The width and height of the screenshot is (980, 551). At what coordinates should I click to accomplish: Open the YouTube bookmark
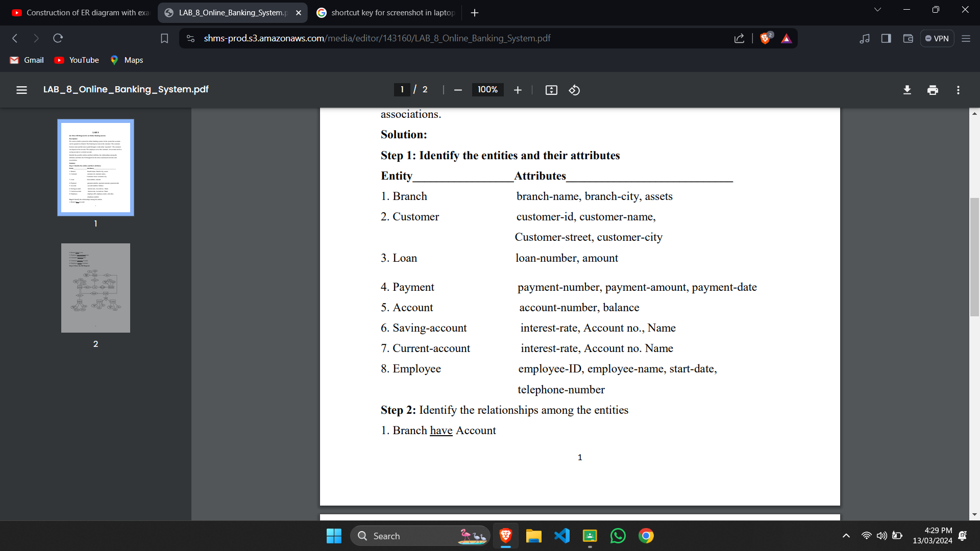click(77, 60)
